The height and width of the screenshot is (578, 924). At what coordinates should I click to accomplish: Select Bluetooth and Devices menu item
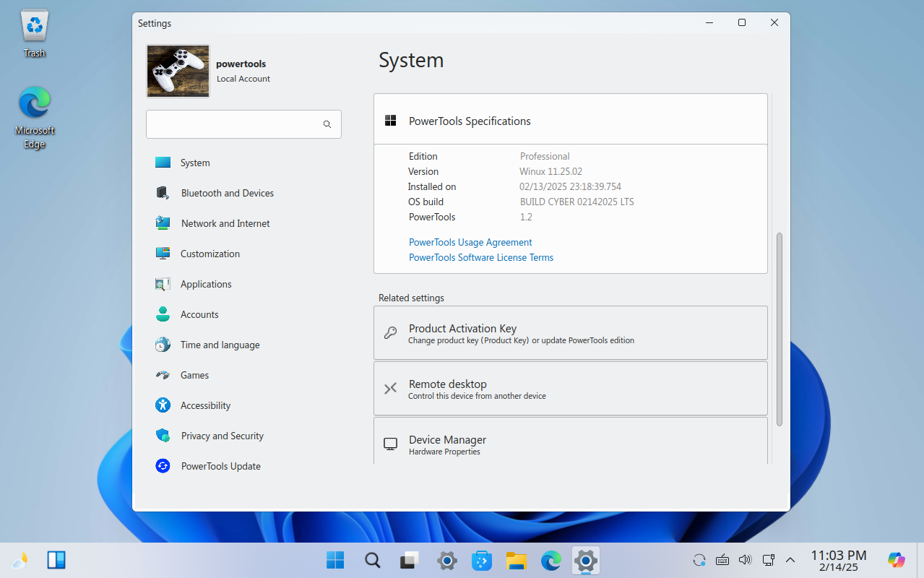click(243, 193)
